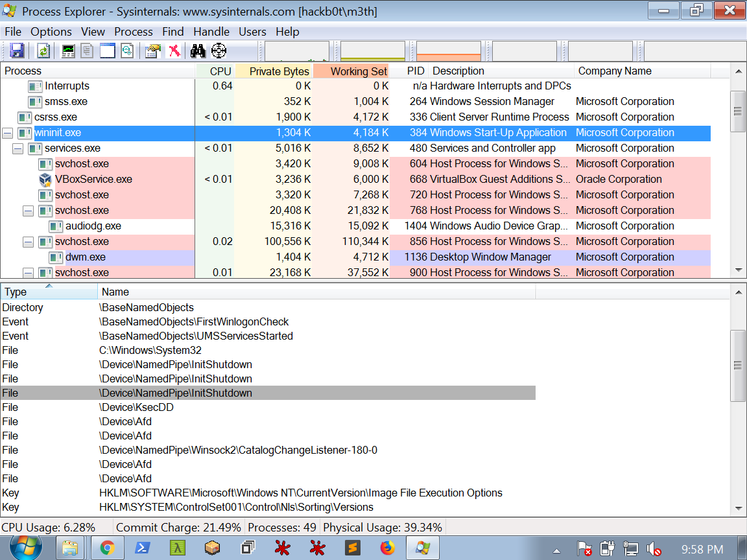747x560 pixels.
Task: Sort by the PID column header
Action: pos(409,71)
